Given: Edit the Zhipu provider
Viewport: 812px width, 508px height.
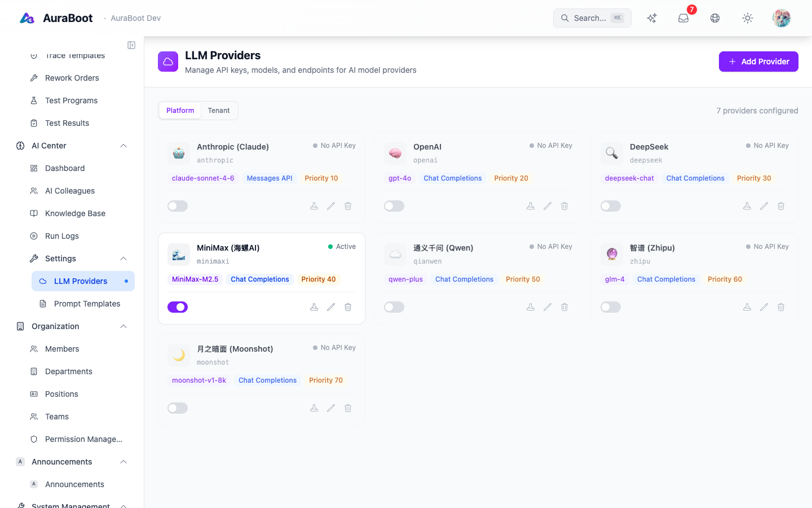Looking at the screenshot, I should pos(764,307).
